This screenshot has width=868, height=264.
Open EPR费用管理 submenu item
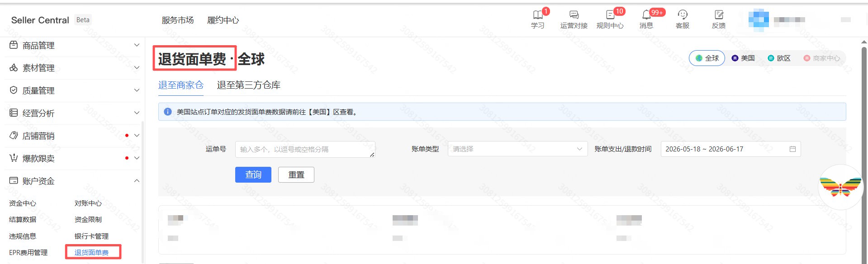[28, 253]
